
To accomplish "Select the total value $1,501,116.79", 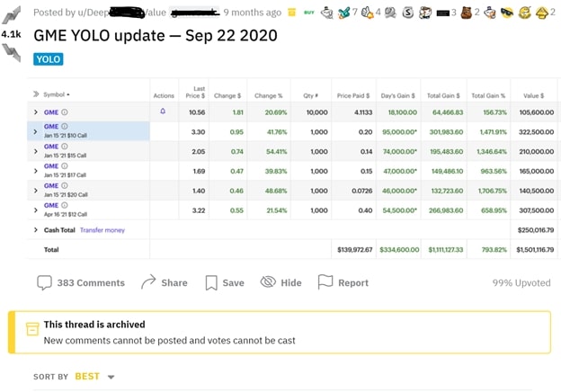I will [x=535, y=249].
